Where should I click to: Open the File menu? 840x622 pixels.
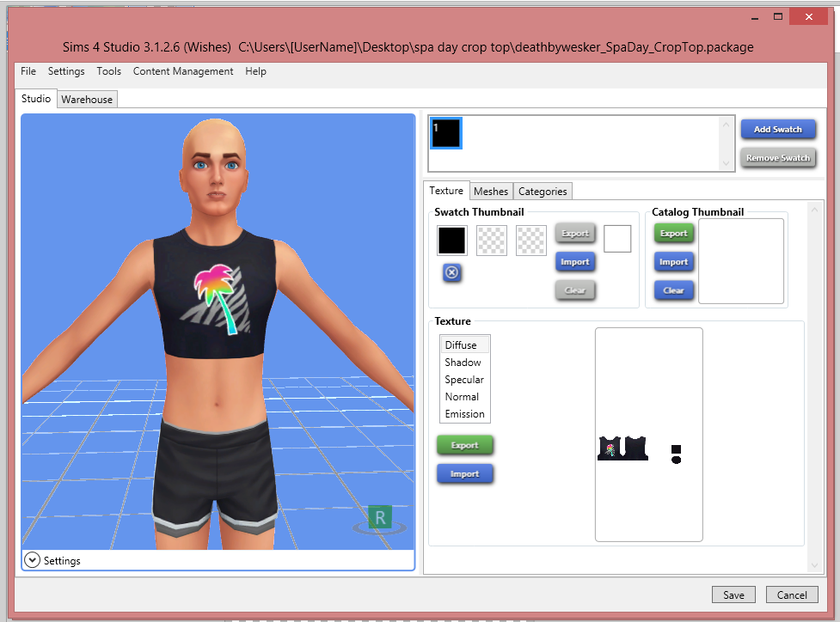coord(28,71)
